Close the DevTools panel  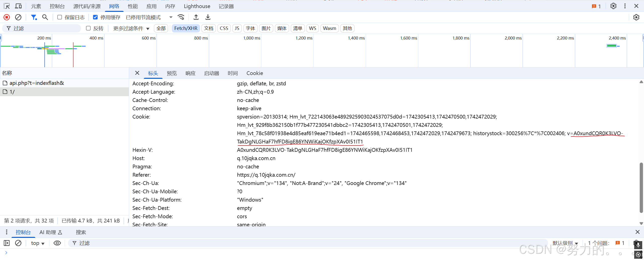coord(636,6)
